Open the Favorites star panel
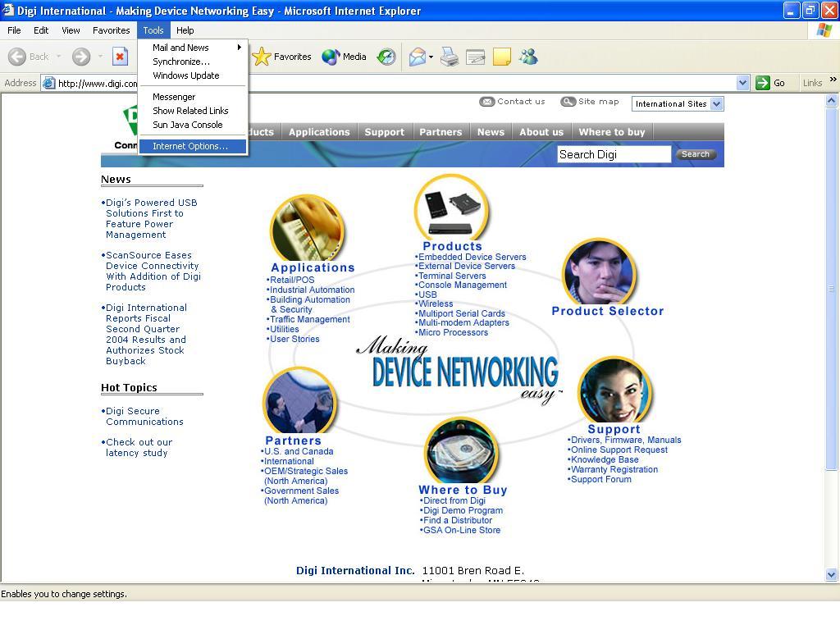 pyautogui.click(x=282, y=57)
